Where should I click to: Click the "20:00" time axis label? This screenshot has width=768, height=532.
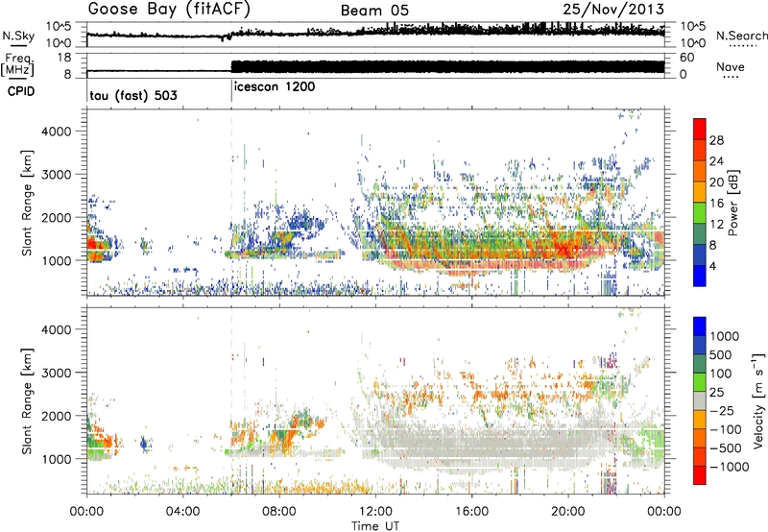(x=568, y=512)
